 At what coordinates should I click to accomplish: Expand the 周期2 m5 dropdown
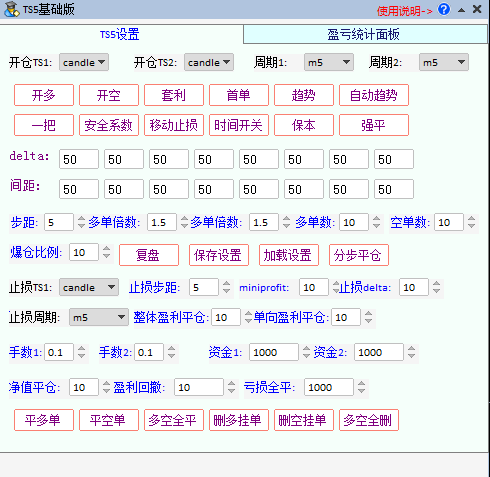click(444, 62)
